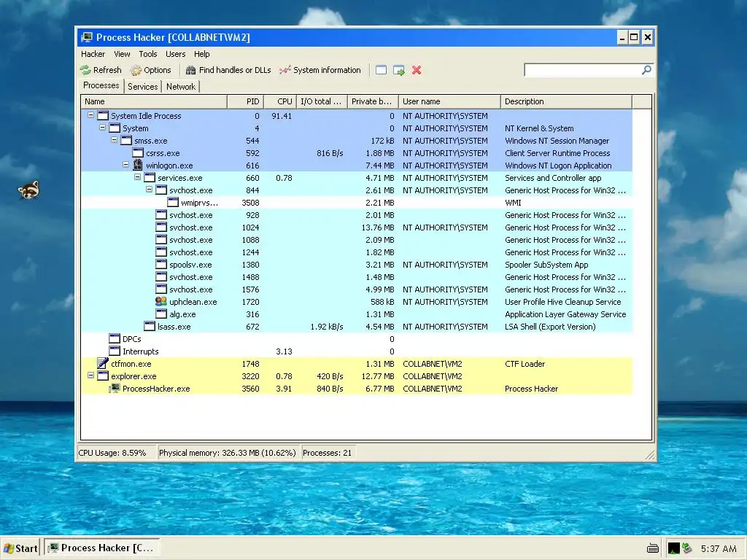The width and height of the screenshot is (747, 560).
Task: Switch to the Network tab
Action: (181, 87)
